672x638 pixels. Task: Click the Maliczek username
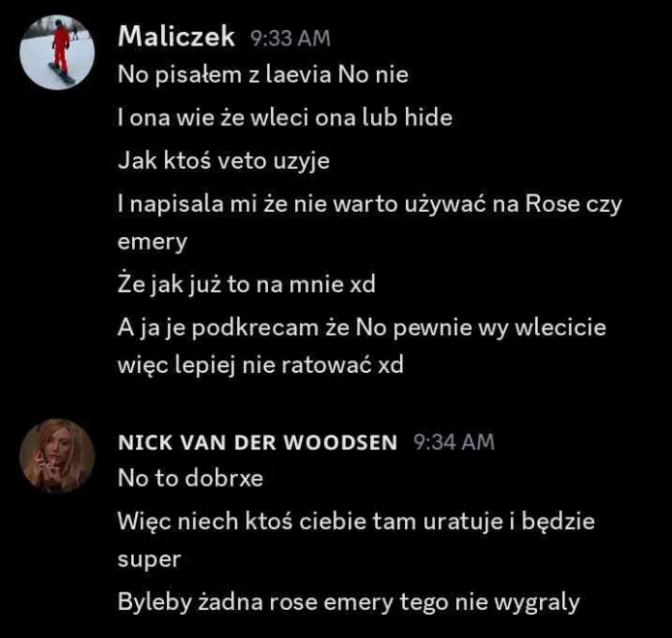click(x=176, y=37)
